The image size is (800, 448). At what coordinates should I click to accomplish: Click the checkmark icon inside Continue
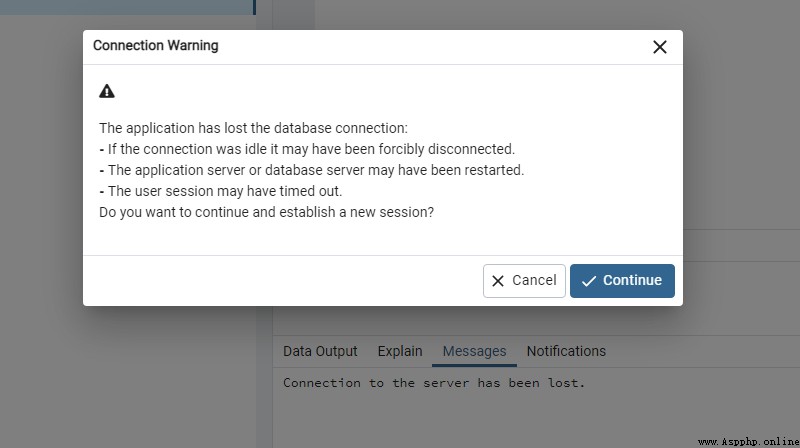(589, 281)
